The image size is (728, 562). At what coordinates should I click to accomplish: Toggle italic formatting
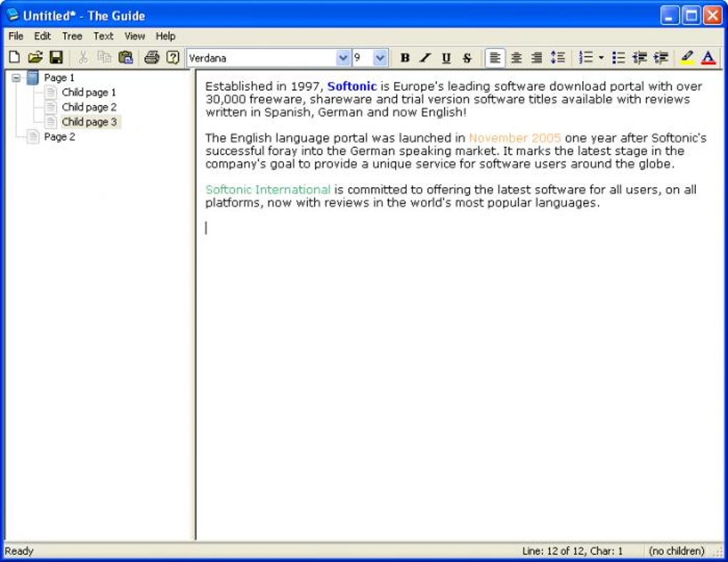point(425,58)
